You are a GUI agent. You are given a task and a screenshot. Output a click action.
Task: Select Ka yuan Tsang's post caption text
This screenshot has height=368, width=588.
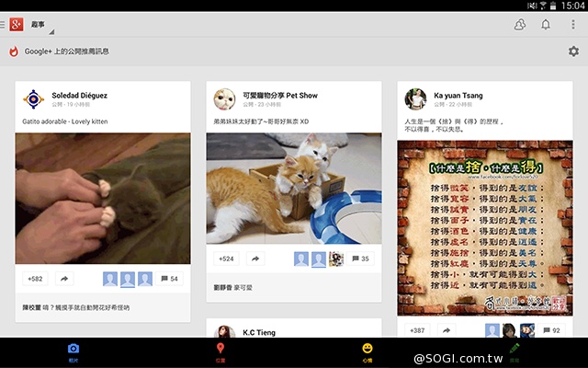(x=454, y=125)
